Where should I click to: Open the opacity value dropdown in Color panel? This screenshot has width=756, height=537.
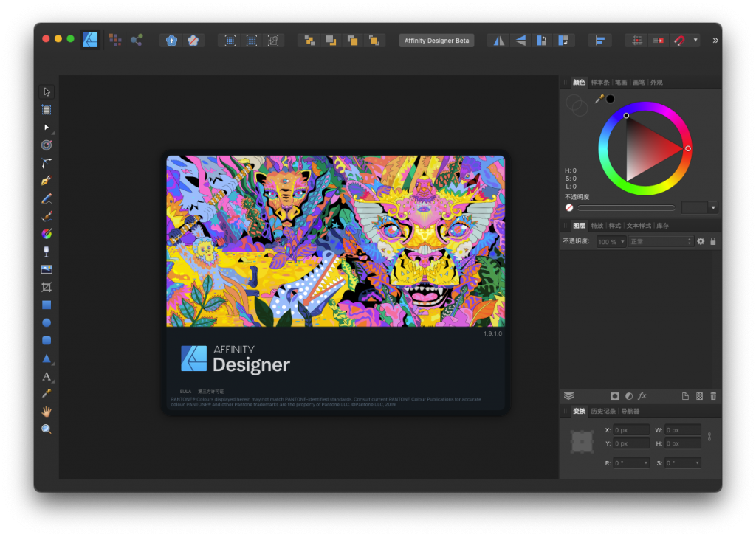(x=713, y=207)
